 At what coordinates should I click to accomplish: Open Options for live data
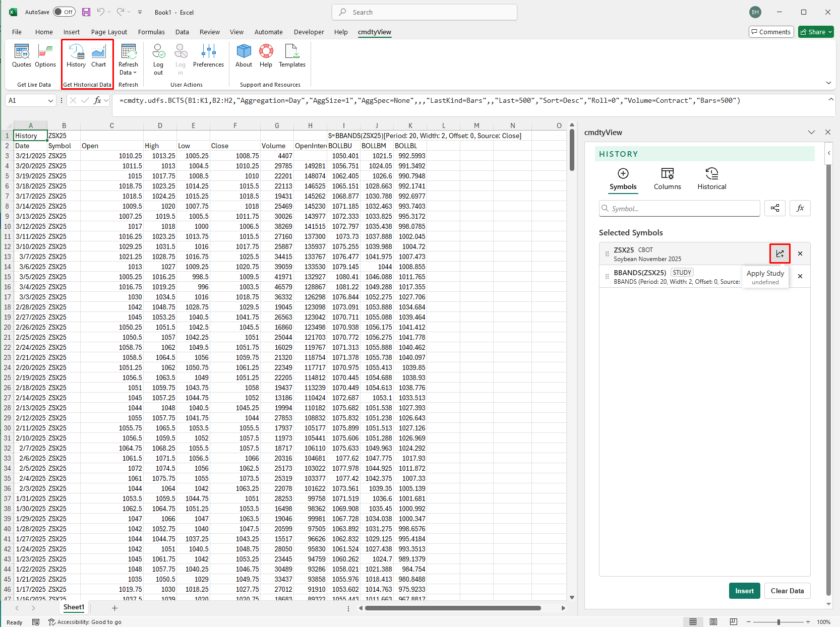[x=45, y=56]
